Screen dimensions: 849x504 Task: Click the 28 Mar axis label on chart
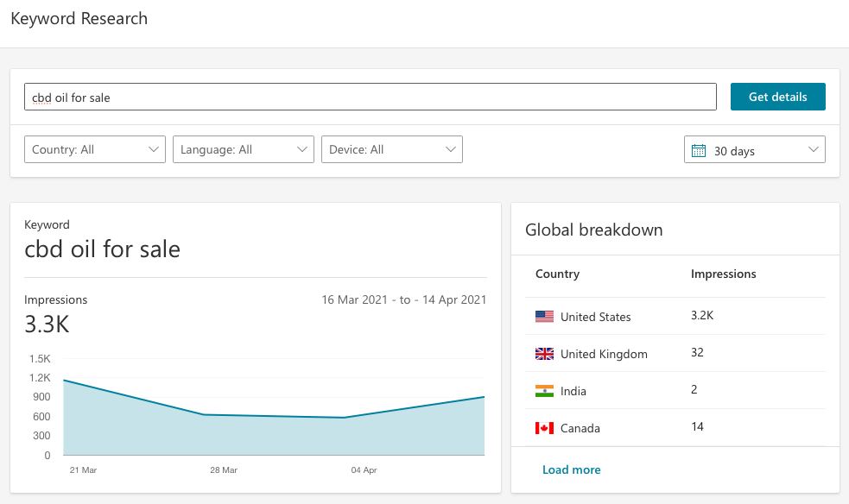pos(224,470)
